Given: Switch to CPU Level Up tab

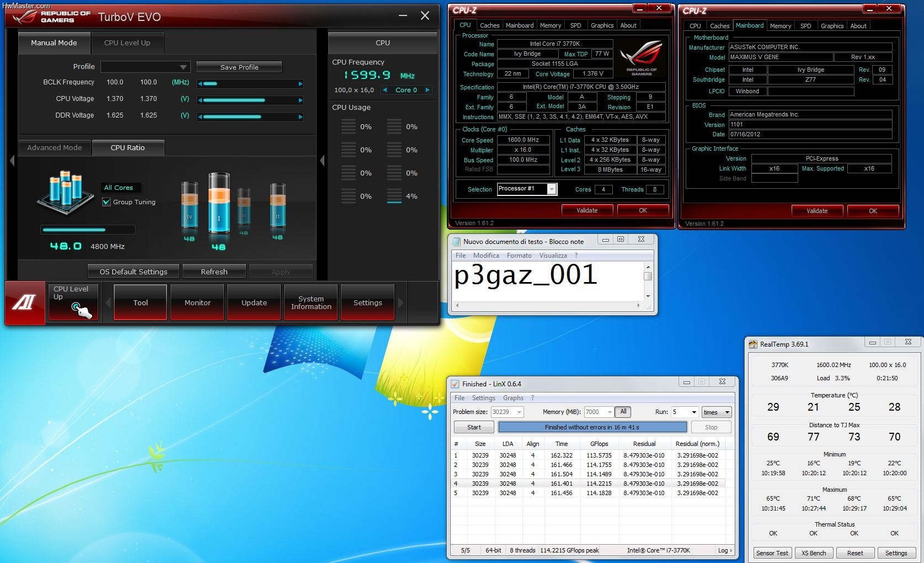Looking at the screenshot, I should (127, 43).
